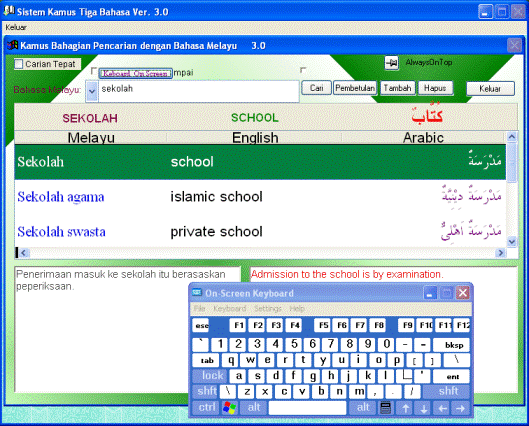Open the Keluar menu

point(16,27)
